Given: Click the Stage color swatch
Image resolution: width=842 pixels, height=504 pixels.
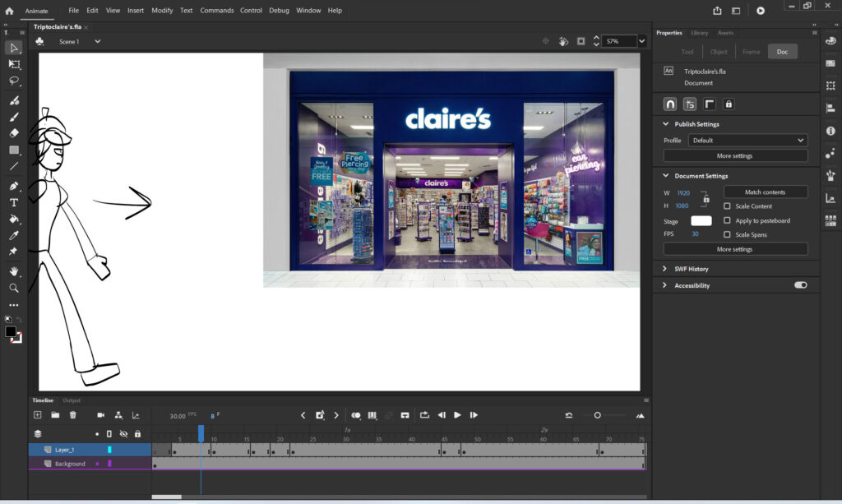Looking at the screenshot, I should click(701, 220).
